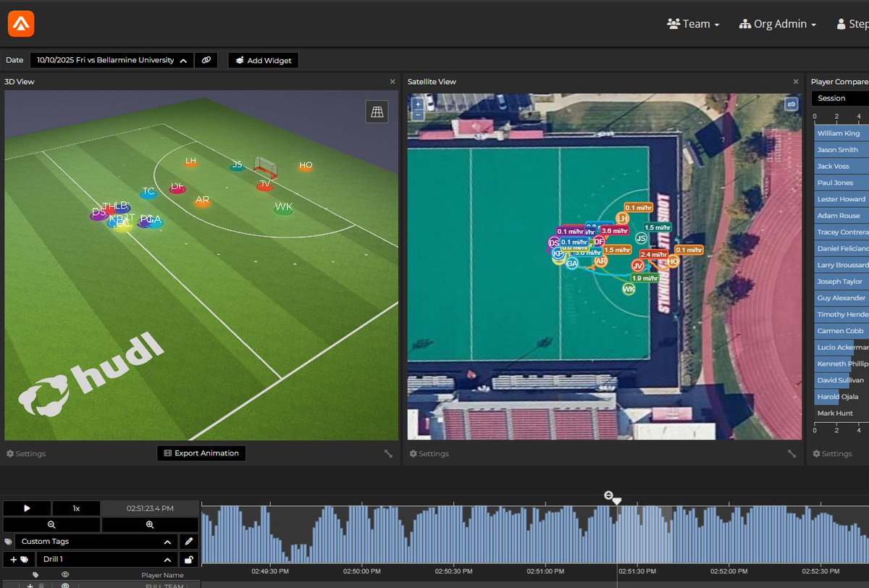Select Guy Alexander in Player Compare
The width and height of the screenshot is (869, 588).
tap(840, 298)
